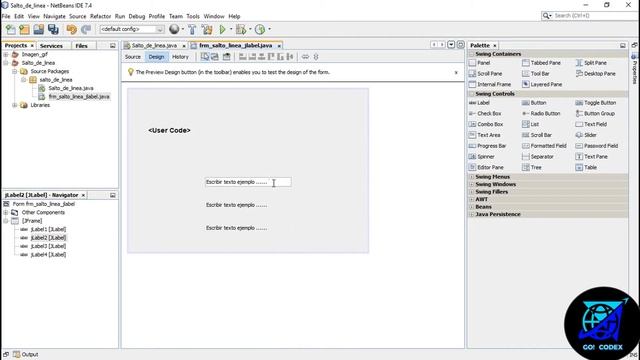Select the Toggle Button component in the Palette

click(x=596, y=103)
